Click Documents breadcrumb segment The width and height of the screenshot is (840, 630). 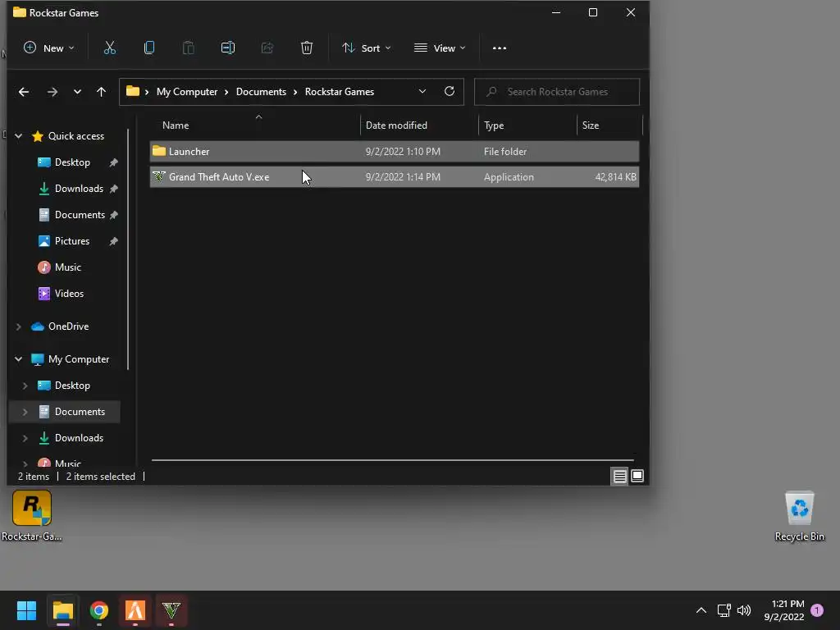click(261, 92)
